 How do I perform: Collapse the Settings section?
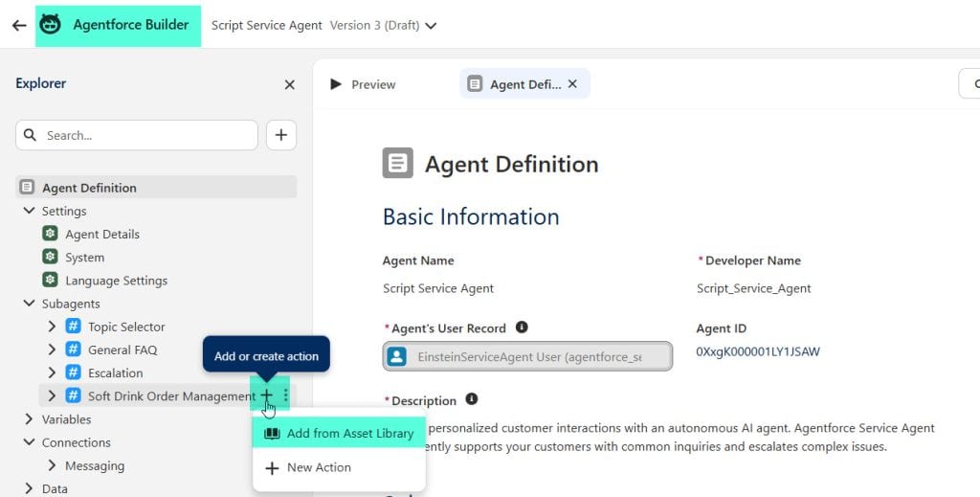pos(29,211)
